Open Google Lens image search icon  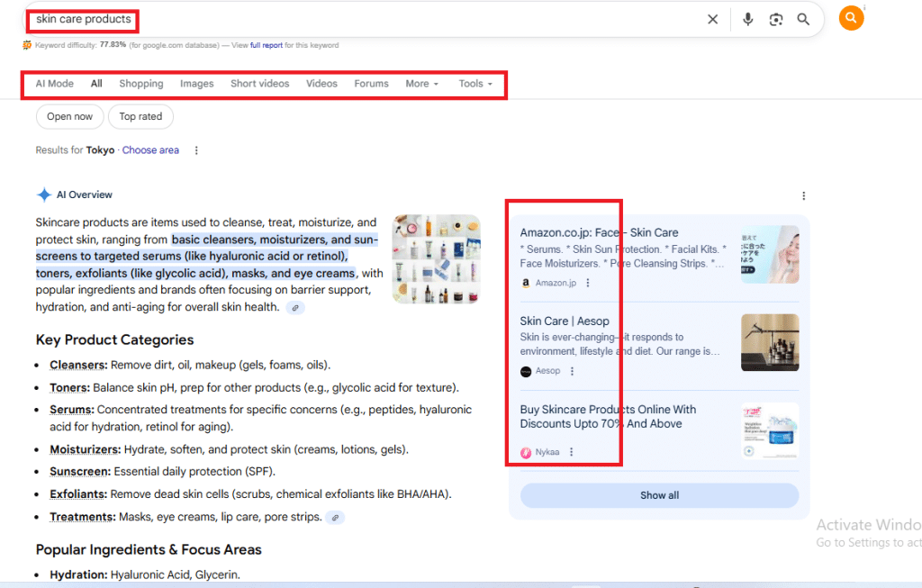[x=775, y=19]
